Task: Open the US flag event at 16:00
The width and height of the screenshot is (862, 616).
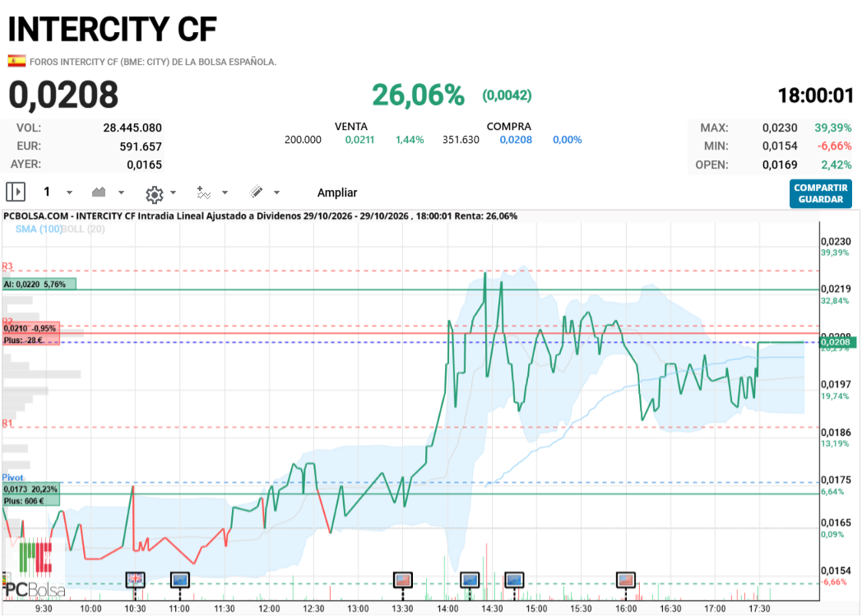Action: coord(626,579)
